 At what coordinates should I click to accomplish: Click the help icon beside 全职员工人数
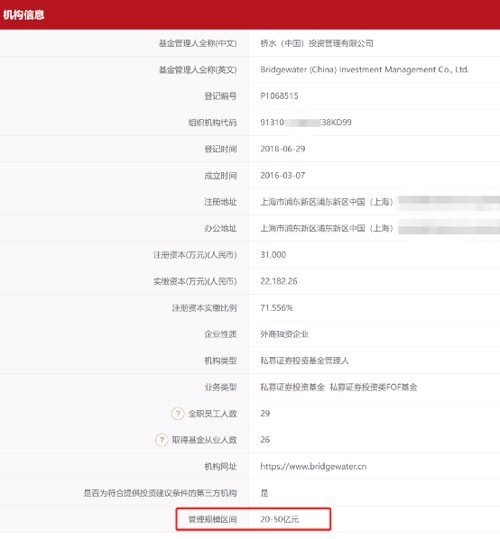click(178, 413)
